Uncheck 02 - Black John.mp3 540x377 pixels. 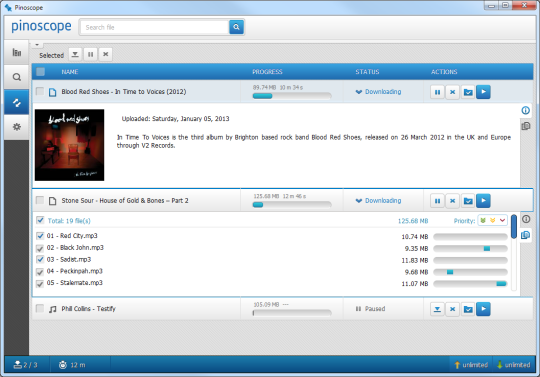pos(40,248)
